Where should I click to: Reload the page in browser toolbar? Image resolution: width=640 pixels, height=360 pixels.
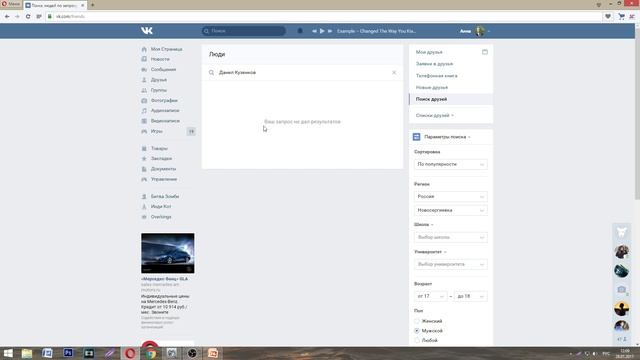28,16
